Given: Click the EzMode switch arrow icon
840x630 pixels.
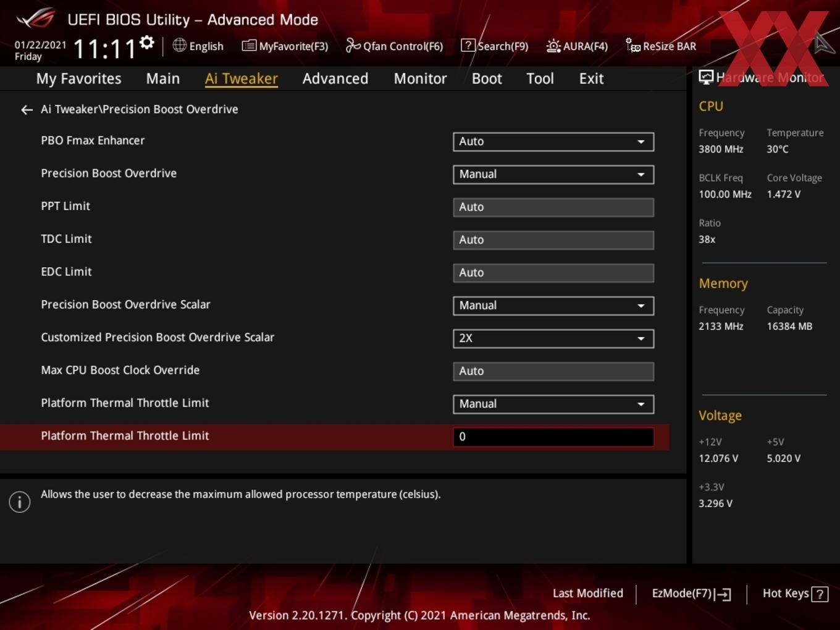Looking at the screenshot, I should click(x=723, y=594).
